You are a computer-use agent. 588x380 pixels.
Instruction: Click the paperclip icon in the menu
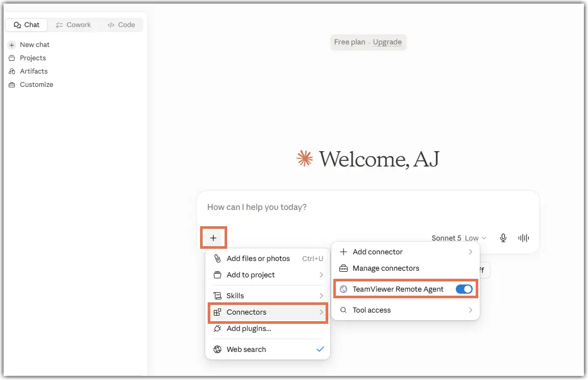(217, 258)
